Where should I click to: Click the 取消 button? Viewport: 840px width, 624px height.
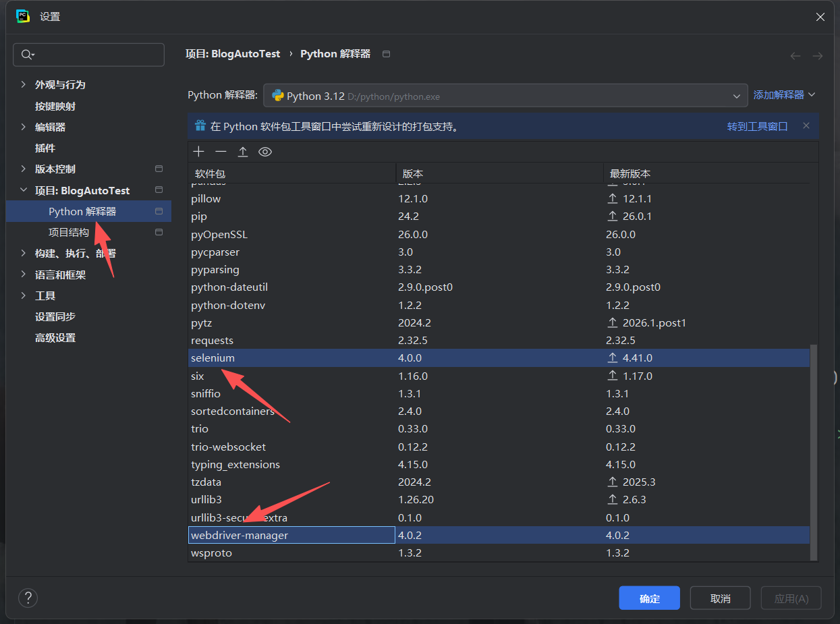(721, 598)
